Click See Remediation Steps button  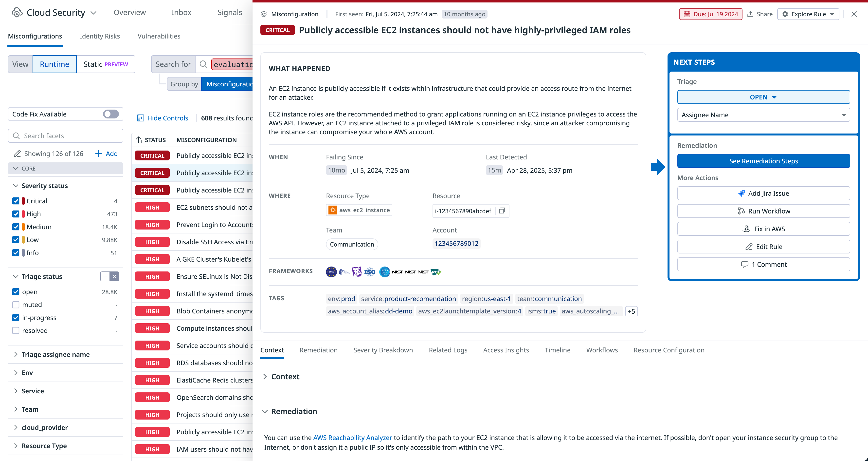point(763,161)
